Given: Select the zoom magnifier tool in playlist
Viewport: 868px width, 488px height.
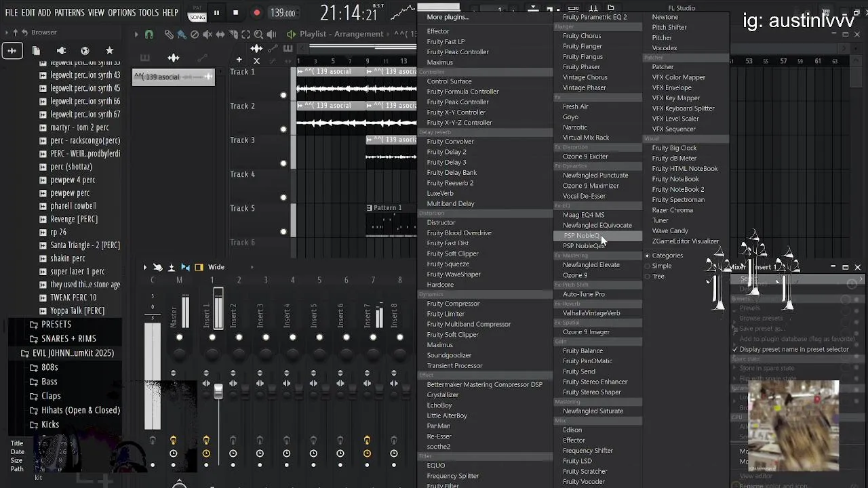Looking at the screenshot, I should (259, 35).
